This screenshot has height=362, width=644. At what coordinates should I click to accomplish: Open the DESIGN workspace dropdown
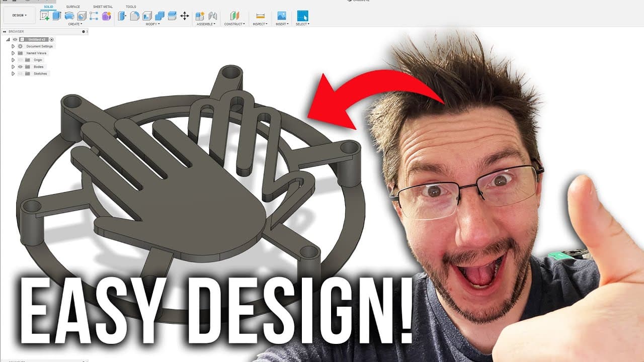[x=19, y=16]
